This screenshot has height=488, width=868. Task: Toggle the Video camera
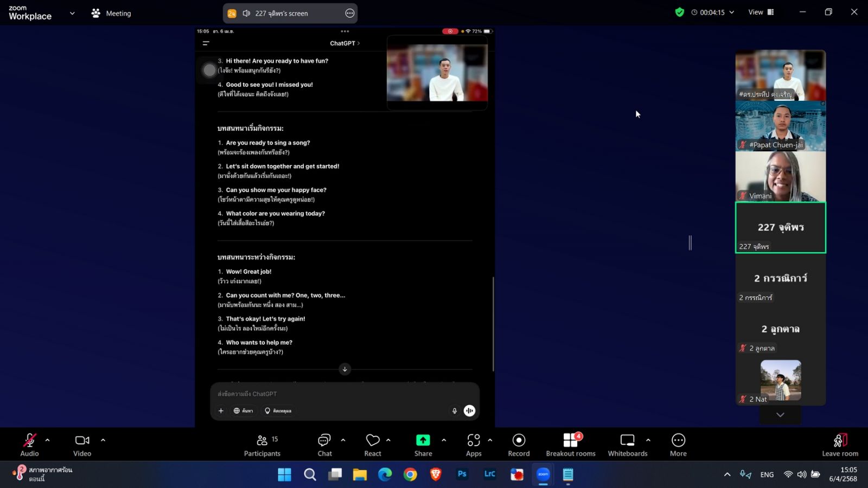(x=82, y=445)
